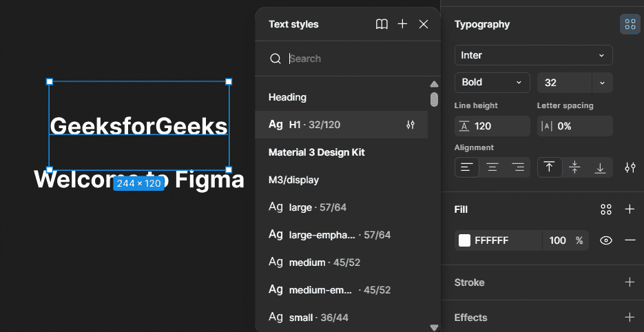Align text left
Viewport: 644px width, 332px height.
[467, 167]
